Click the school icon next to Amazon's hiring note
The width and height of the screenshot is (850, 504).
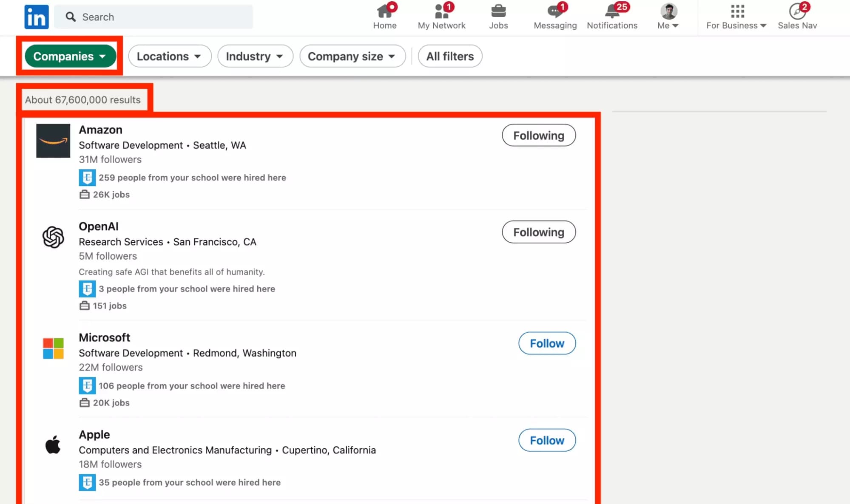[87, 178]
